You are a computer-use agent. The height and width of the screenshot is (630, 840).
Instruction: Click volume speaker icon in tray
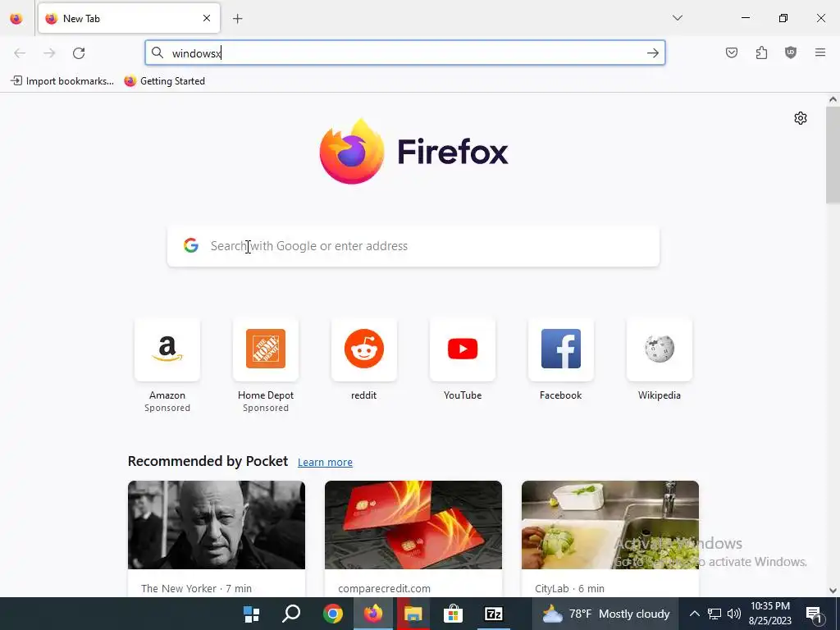point(734,614)
